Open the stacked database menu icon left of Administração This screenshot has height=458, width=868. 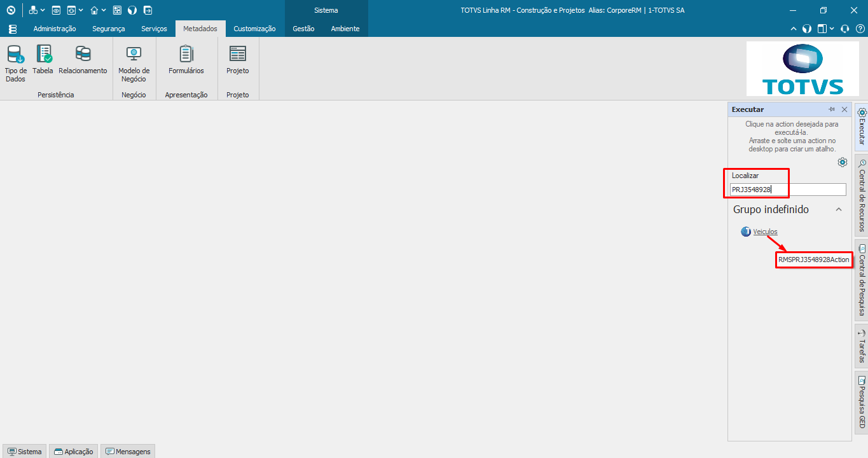(13, 29)
